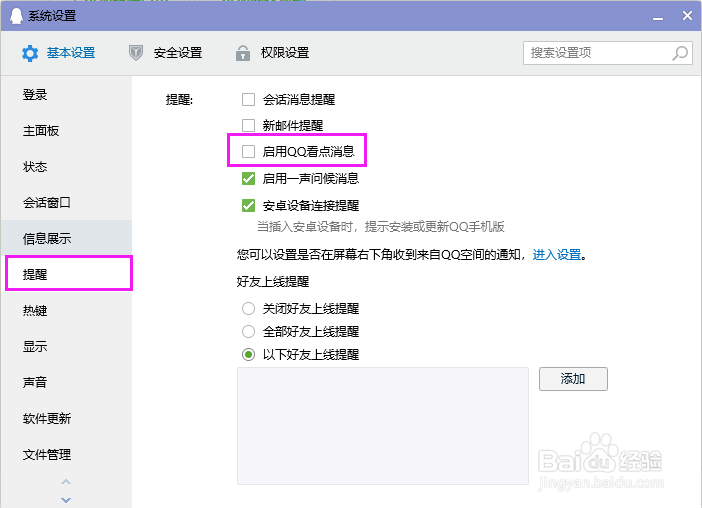The image size is (702, 508).
Task: Select 软件更新 in the sidebar
Action: coord(66,418)
